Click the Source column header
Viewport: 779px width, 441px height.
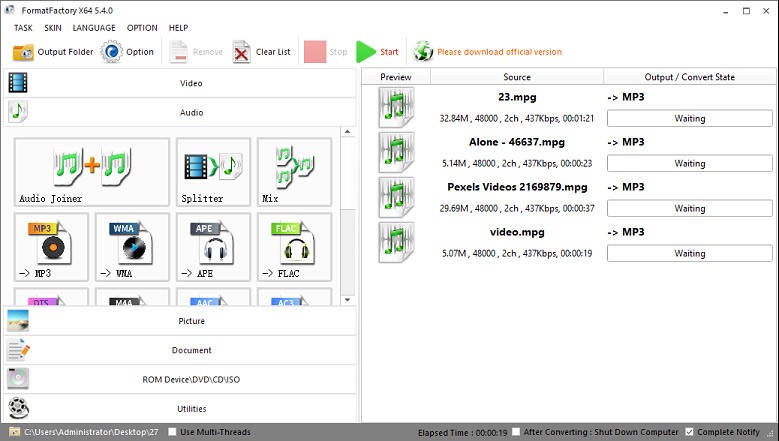[x=517, y=77]
